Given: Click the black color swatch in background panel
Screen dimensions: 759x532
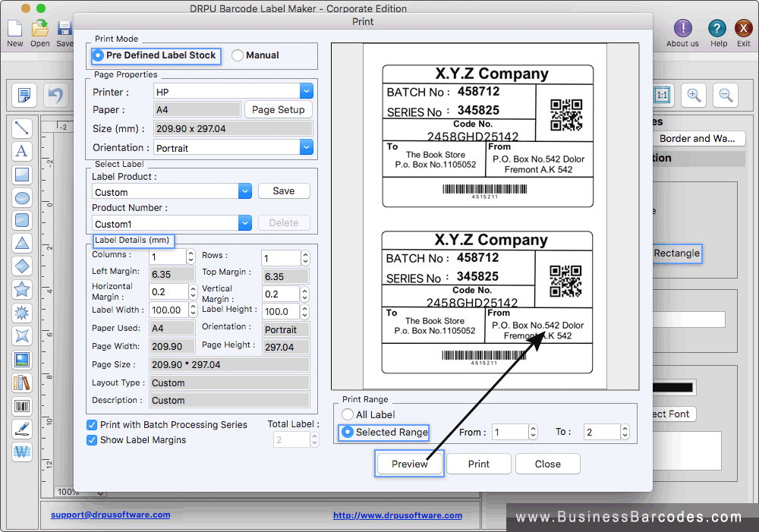Looking at the screenshot, I should tap(672, 387).
